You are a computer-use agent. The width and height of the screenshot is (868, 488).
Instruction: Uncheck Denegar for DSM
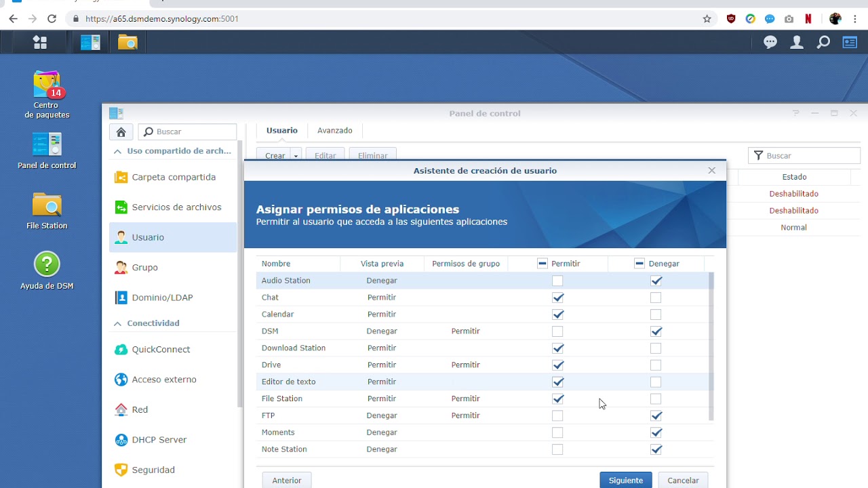656,331
